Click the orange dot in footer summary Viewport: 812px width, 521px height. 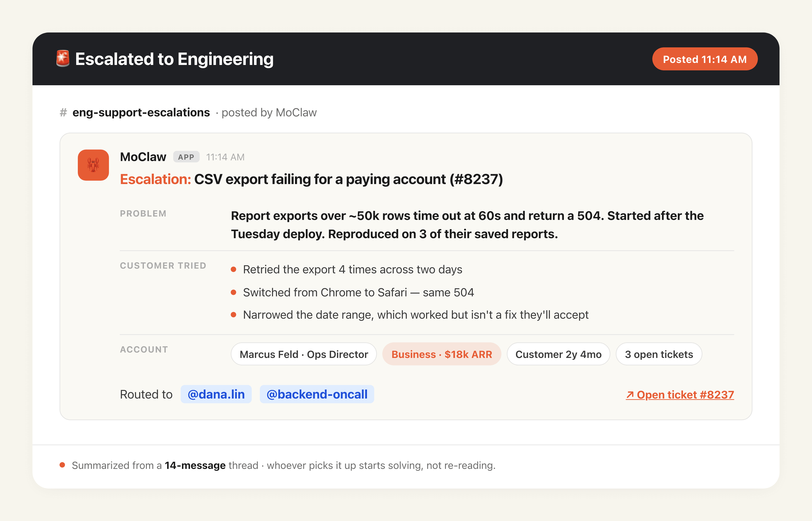click(x=62, y=465)
